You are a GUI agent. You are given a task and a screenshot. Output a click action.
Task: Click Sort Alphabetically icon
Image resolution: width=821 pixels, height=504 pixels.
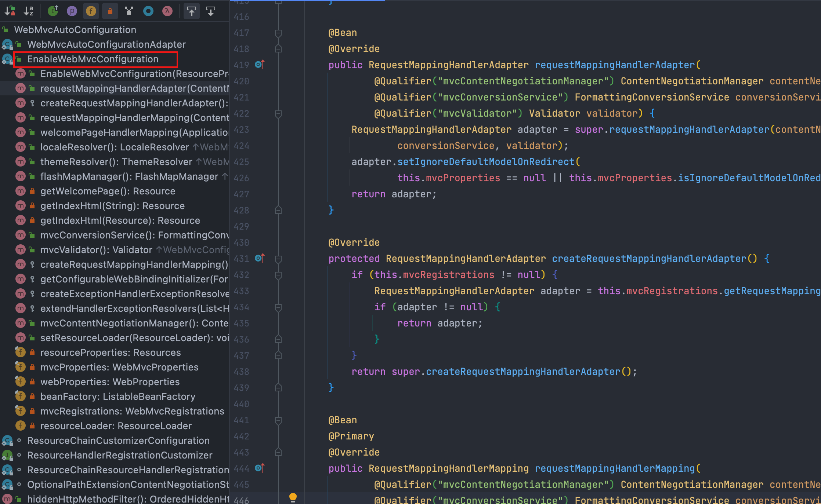[x=29, y=11]
